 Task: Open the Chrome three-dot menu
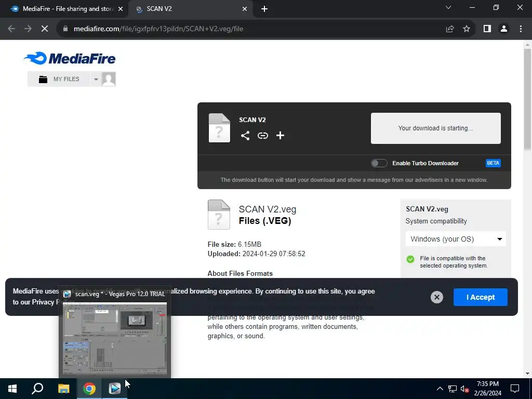(521, 29)
